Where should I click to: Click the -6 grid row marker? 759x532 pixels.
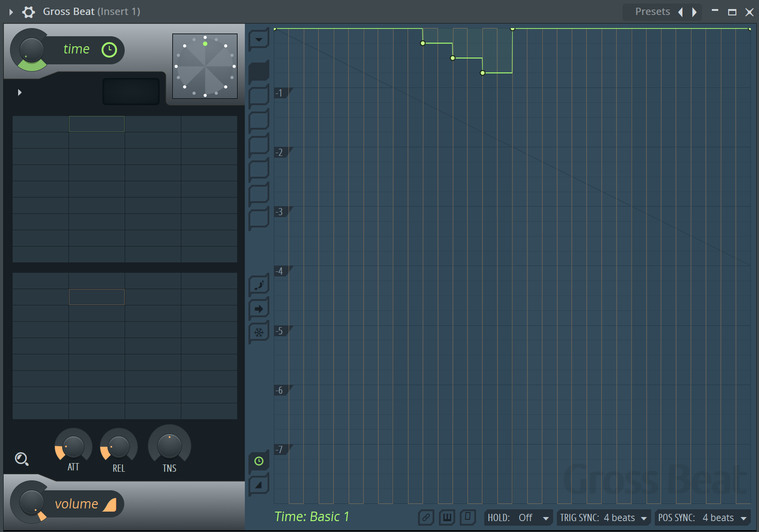(283, 390)
